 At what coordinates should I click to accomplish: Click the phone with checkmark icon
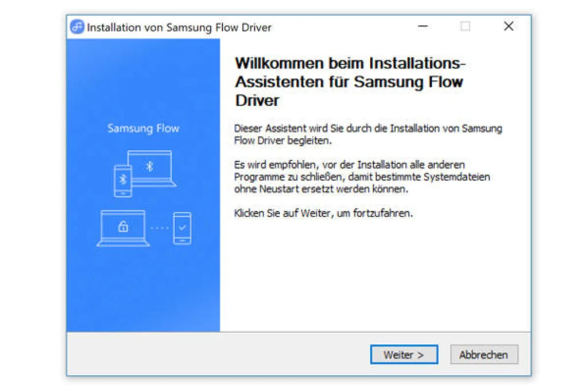coord(182,228)
